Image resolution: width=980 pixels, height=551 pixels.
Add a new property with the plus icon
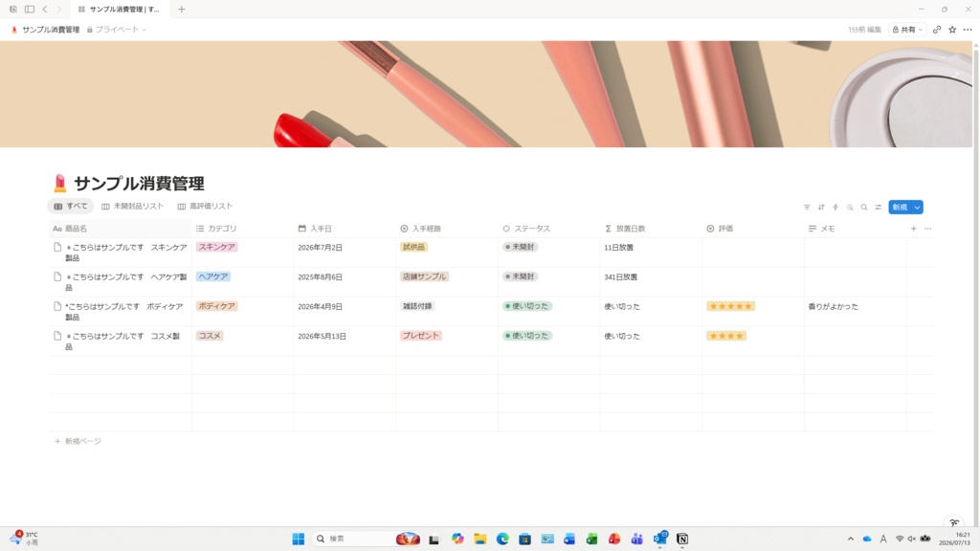pos(913,229)
